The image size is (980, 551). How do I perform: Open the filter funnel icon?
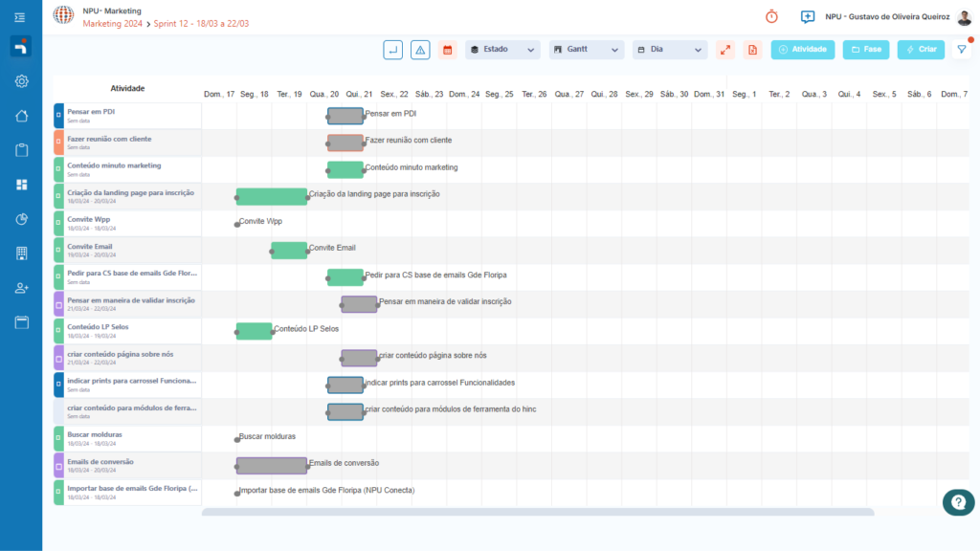pyautogui.click(x=962, y=50)
